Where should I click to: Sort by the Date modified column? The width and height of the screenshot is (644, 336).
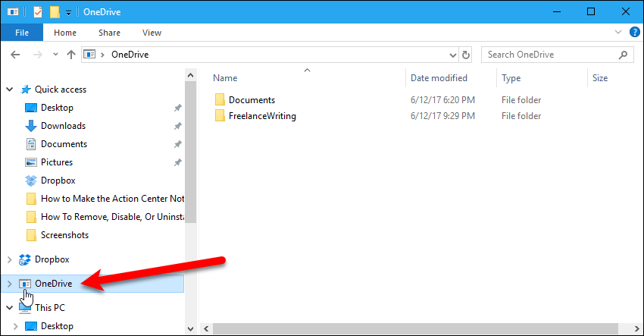(x=439, y=77)
